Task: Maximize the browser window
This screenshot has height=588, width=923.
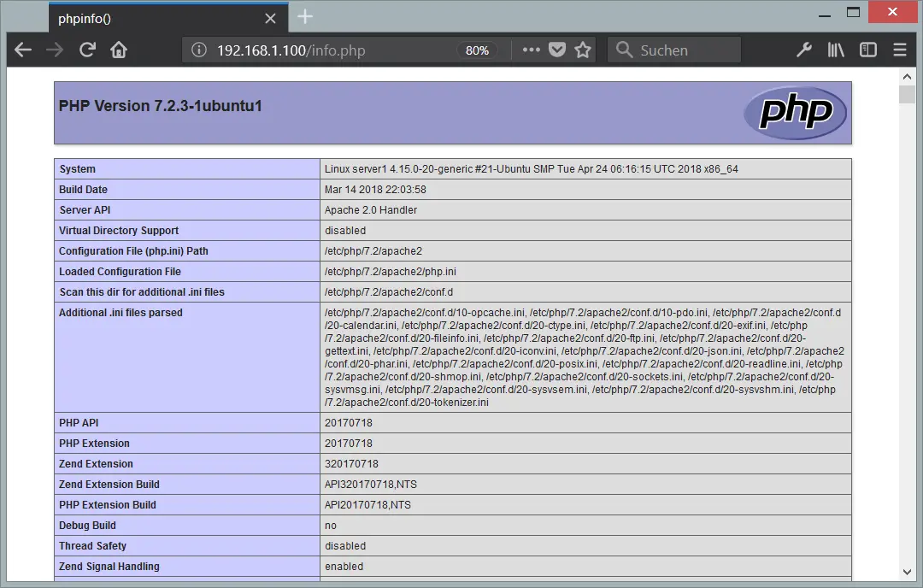Action: tap(853, 12)
